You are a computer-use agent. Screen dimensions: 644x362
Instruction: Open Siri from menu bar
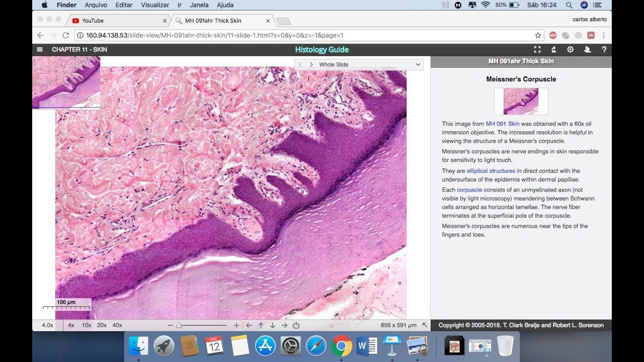[584, 5]
